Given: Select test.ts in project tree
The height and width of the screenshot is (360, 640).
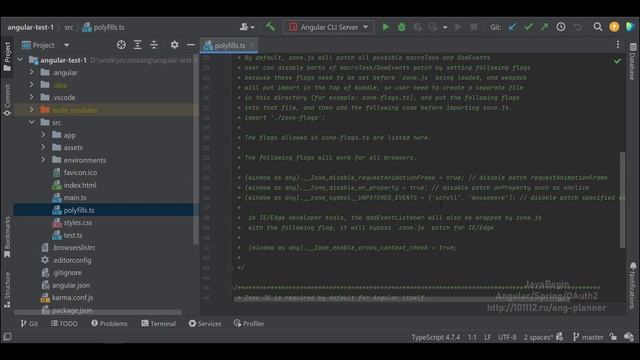Looking at the screenshot, I should [x=73, y=236].
